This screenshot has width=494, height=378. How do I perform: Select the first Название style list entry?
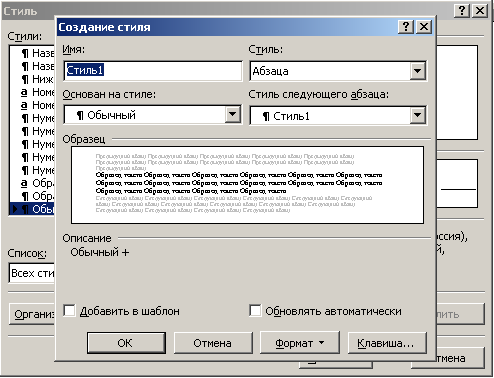(x=33, y=53)
